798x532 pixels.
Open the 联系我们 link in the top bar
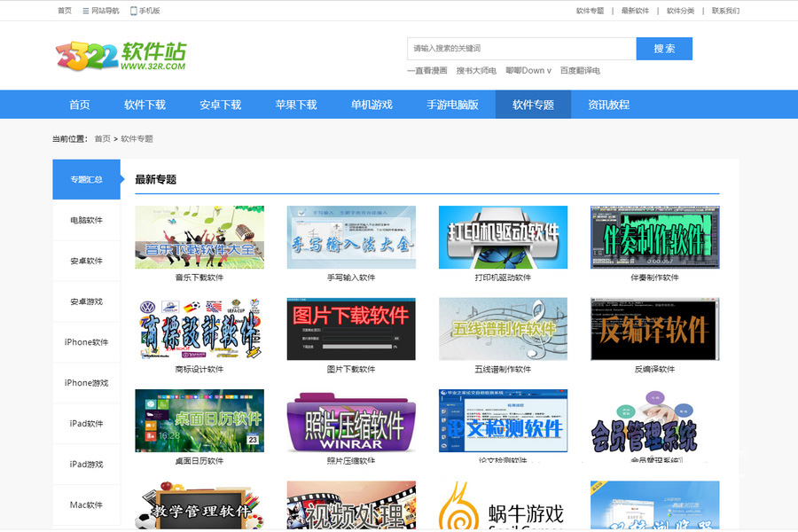click(724, 11)
